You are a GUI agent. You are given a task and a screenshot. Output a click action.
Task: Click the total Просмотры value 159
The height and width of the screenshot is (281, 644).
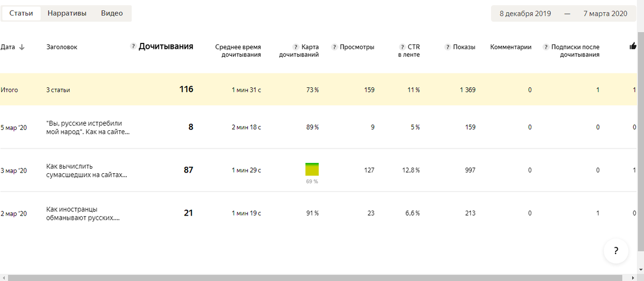[369, 90]
